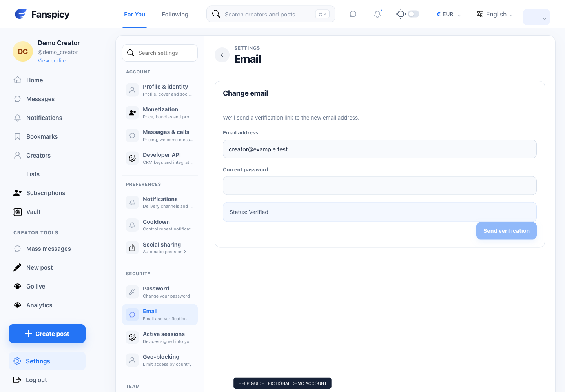565x392 pixels.
Task: Focus the Search settings field
Action: 160,53
